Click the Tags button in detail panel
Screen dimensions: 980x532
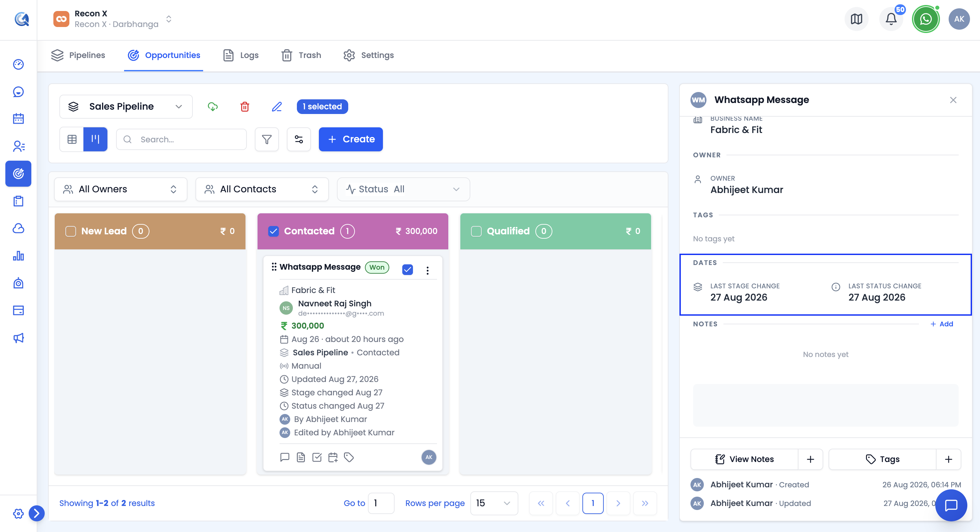882,459
